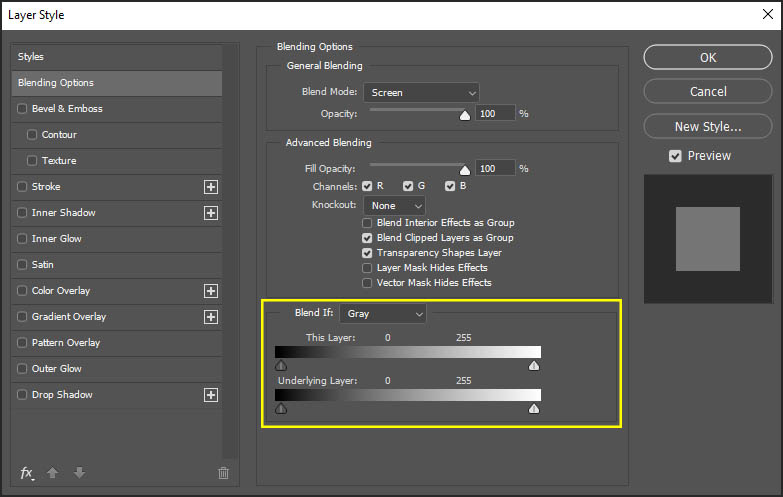Toggle Blend Interior Effects as Group
783x497 pixels.
(x=368, y=223)
